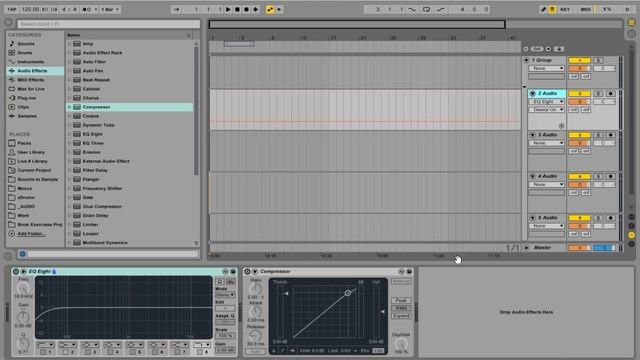Click the TAP tempo button
Screen dimensions: 640x360
click(12, 9)
